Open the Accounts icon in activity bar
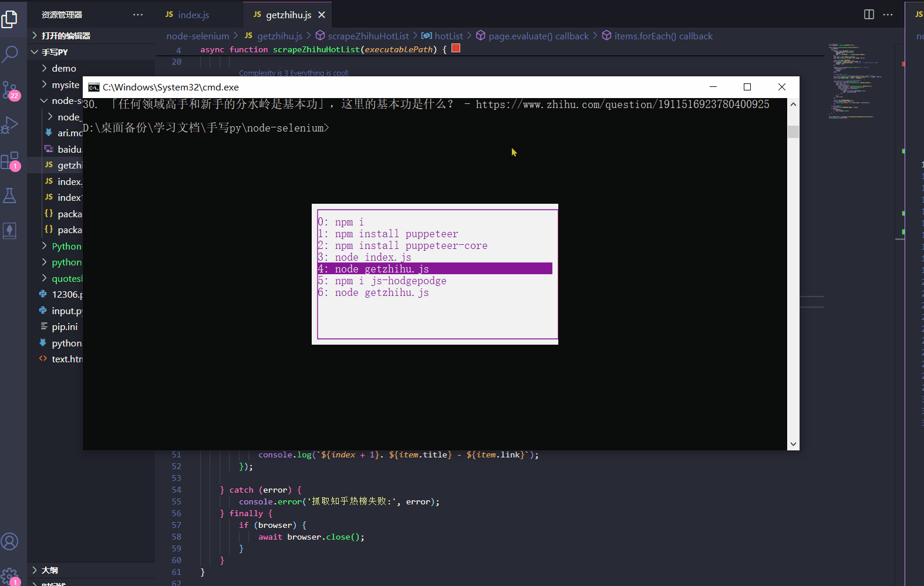The width and height of the screenshot is (924, 586). 10,541
